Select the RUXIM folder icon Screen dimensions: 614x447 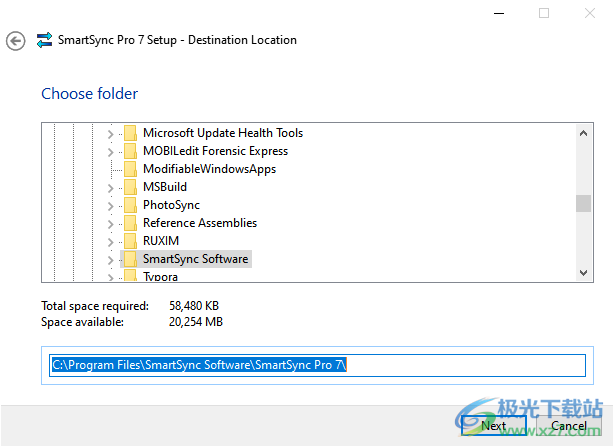pos(130,241)
